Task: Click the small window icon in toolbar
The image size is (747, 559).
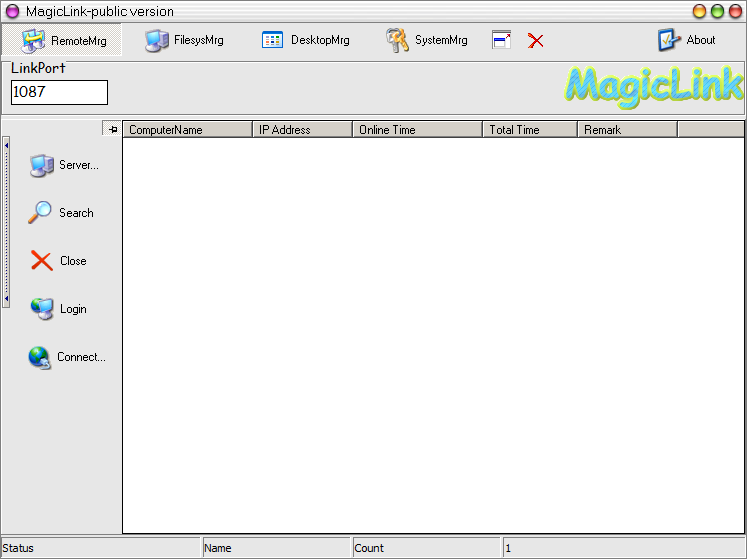Action: pos(501,40)
